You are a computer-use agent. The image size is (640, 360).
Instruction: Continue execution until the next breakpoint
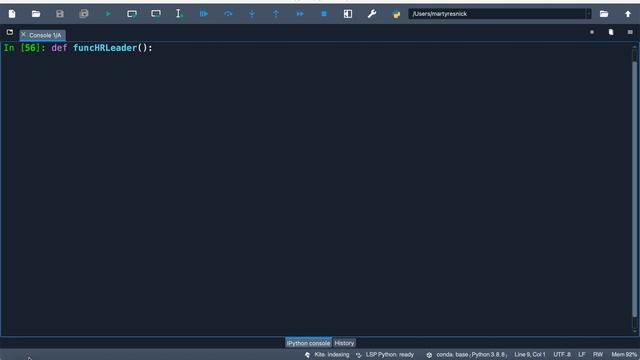pos(300,14)
